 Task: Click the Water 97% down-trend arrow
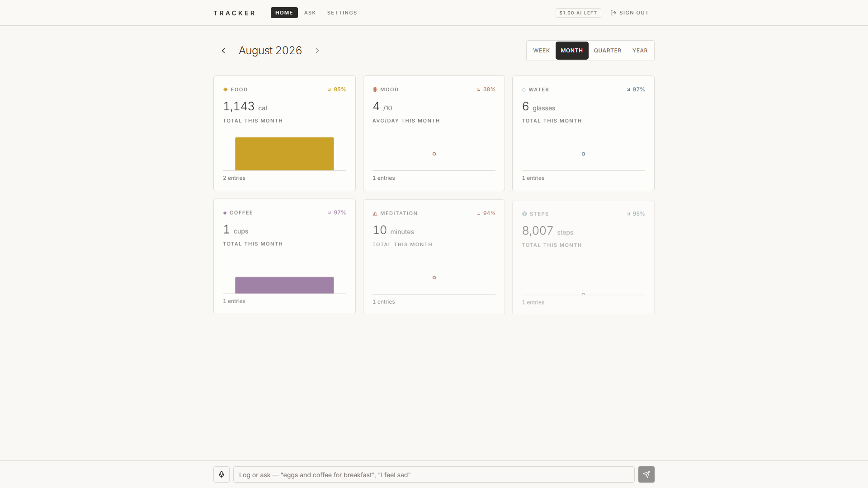click(628, 89)
